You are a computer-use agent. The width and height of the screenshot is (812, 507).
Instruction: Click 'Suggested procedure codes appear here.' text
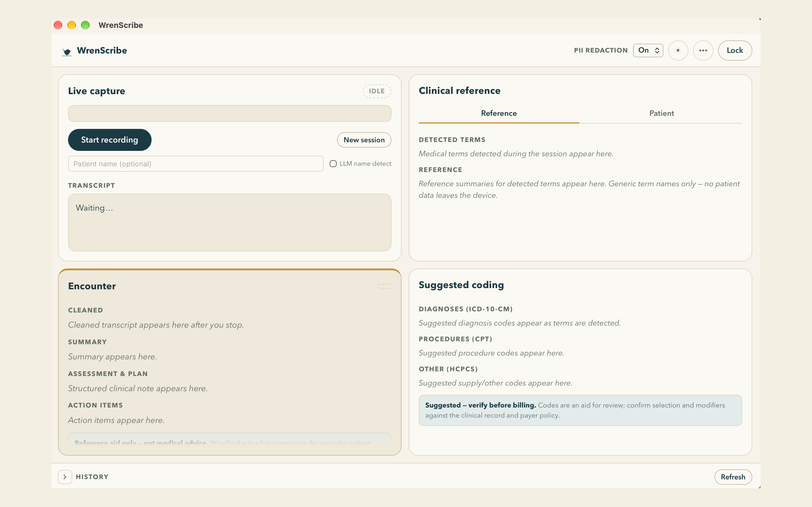[x=491, y=353]
